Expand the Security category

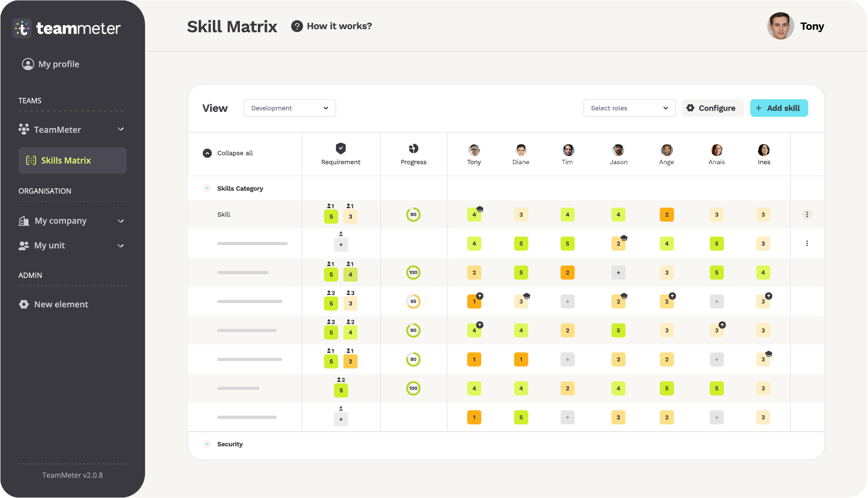(207, 444)
